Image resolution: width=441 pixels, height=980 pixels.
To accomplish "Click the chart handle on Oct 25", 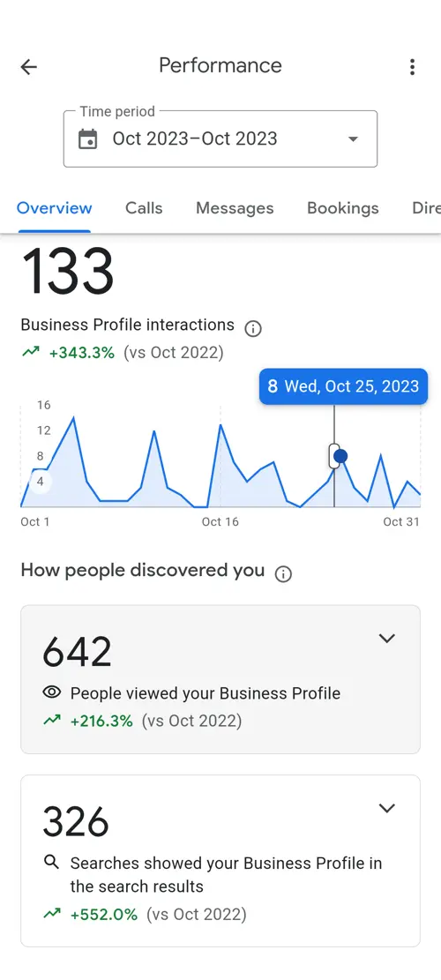I will [333, 456].
